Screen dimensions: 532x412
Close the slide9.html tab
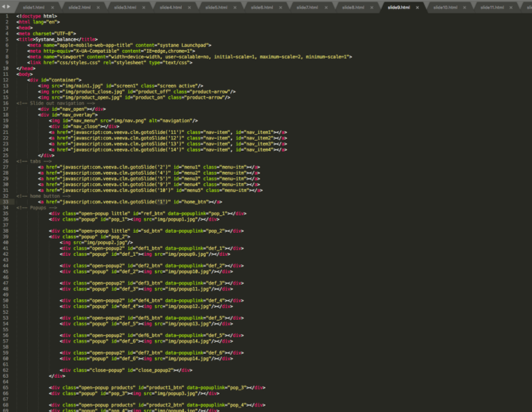pos(417,7)
